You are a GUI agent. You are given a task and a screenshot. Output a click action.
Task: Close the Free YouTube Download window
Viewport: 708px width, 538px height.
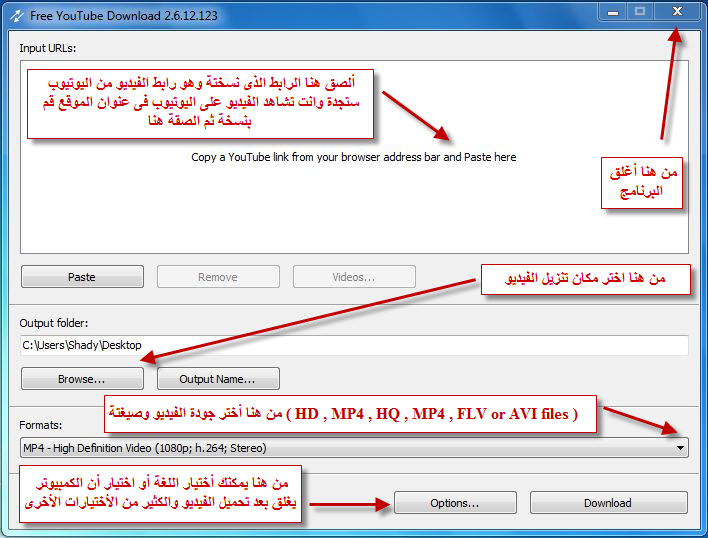click(677, 12)
